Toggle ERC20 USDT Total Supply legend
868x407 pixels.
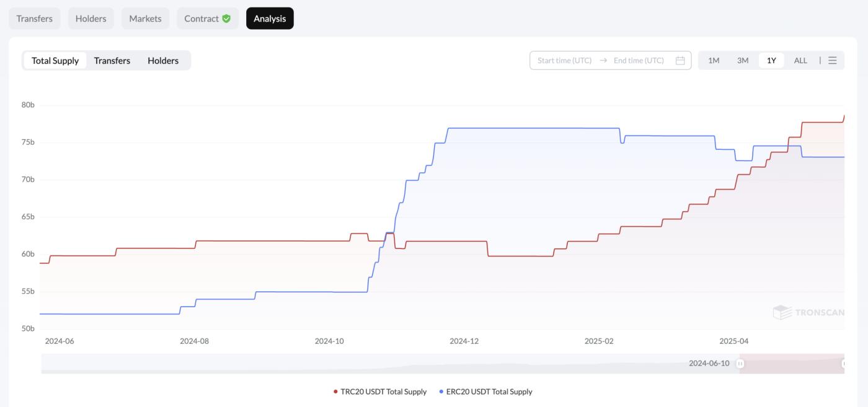click(x=485, y=392)
